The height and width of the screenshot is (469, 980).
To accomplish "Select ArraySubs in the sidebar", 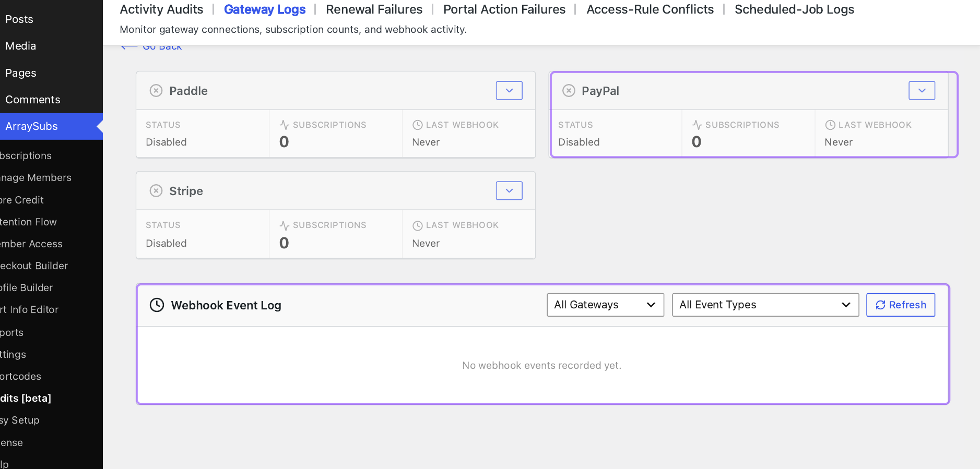I will 51,126.
